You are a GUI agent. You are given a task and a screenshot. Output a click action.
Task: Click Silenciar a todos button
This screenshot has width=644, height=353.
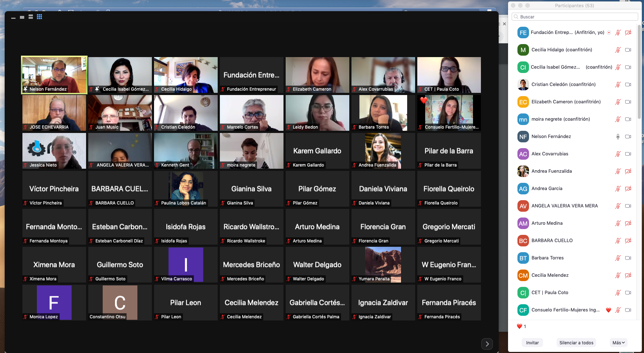[x=576, y=343]
